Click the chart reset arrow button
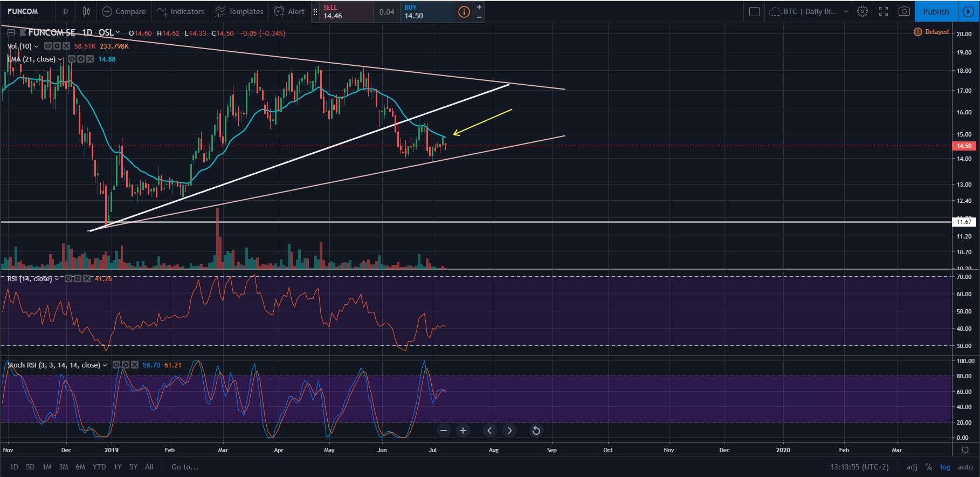This screenshot has width=980, height=477. click(536, 431)
